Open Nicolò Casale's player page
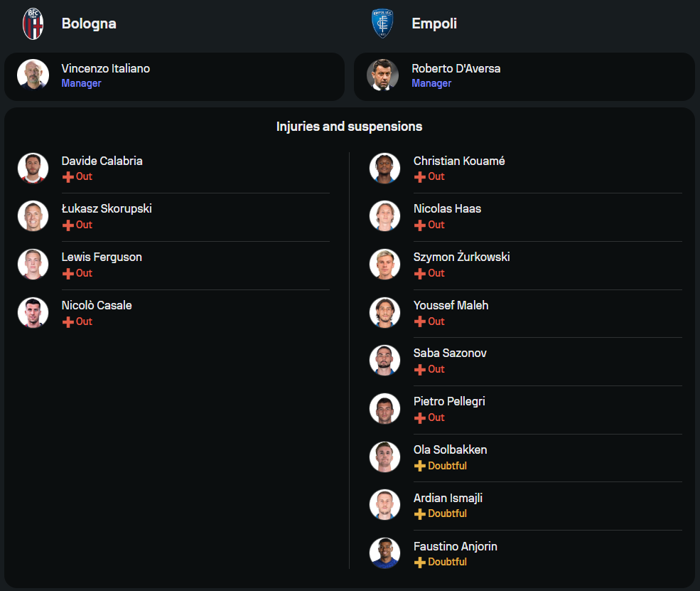700x591 pixels. click(x=97, y=305)
